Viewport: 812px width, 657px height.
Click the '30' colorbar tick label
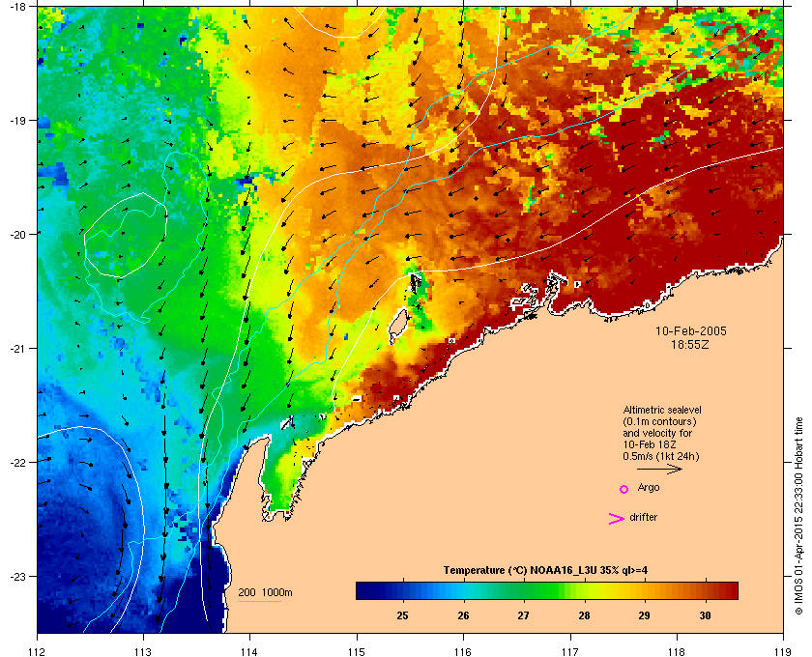705,615
